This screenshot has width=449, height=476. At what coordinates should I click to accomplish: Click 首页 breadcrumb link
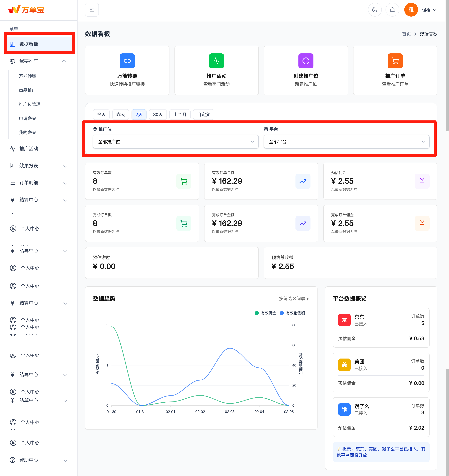tap(406, 34)
